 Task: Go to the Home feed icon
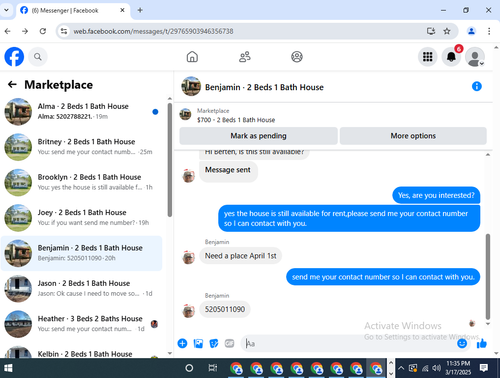point(192,57)
